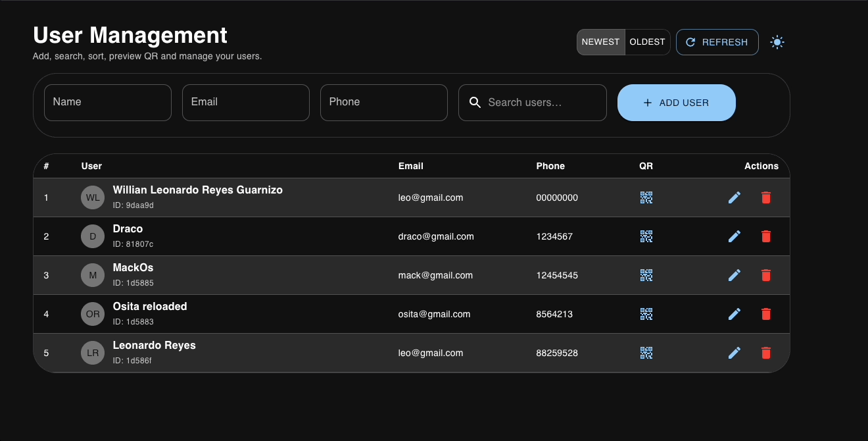Edit user Willian Leonardo Reyes Guarnizo
The image size is (868, 441).
tap(735, 197)
